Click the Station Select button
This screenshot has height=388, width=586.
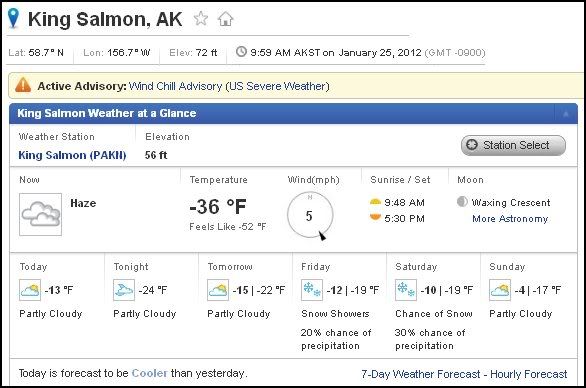click(513, 145)
